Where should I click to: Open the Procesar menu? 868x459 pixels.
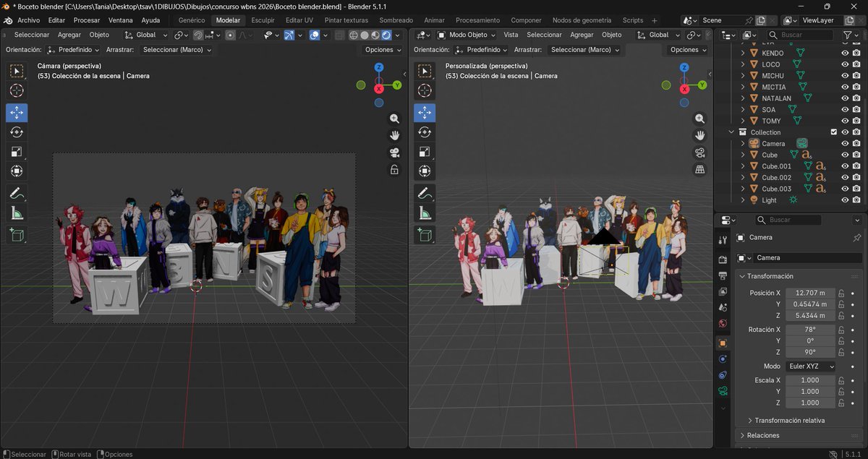(x=87, y=20)
